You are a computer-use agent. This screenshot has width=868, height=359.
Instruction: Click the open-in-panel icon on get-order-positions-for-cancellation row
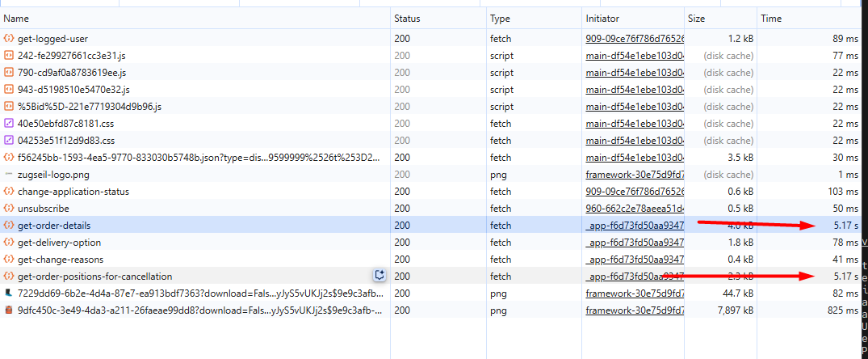pos(378,276)
